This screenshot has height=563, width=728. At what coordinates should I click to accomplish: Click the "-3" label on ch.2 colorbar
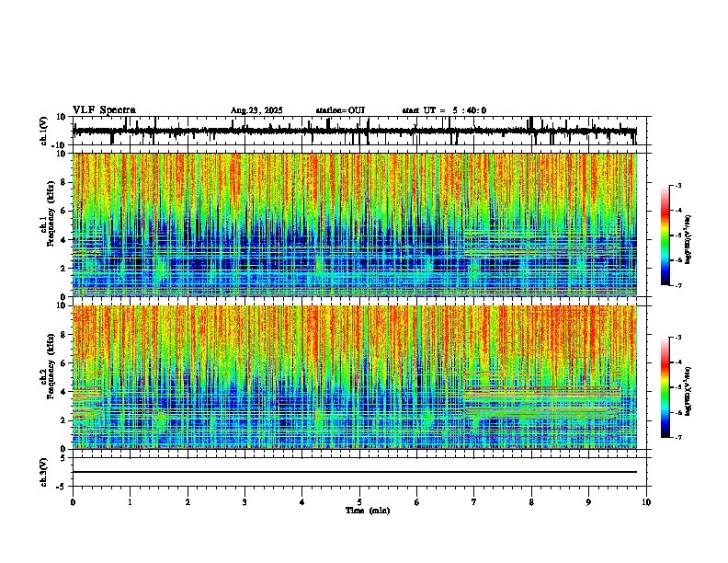pyautogui.click(x=678, y=338)
